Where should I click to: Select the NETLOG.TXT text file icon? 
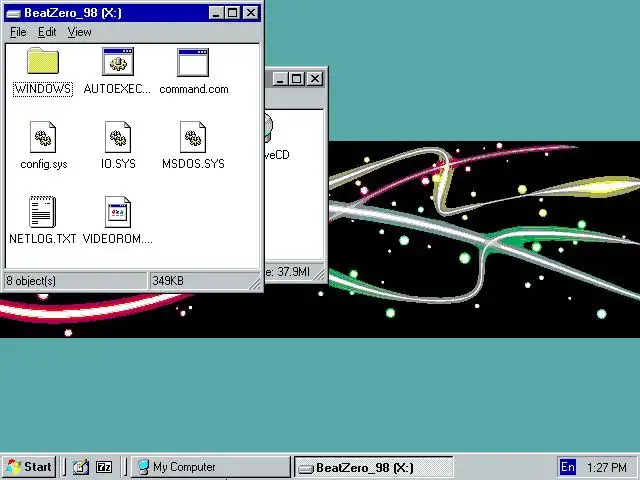(42, 212)
